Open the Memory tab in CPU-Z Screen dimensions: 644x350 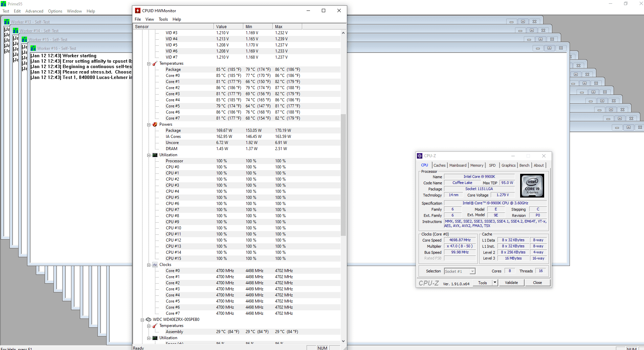[x=476, y=165]
